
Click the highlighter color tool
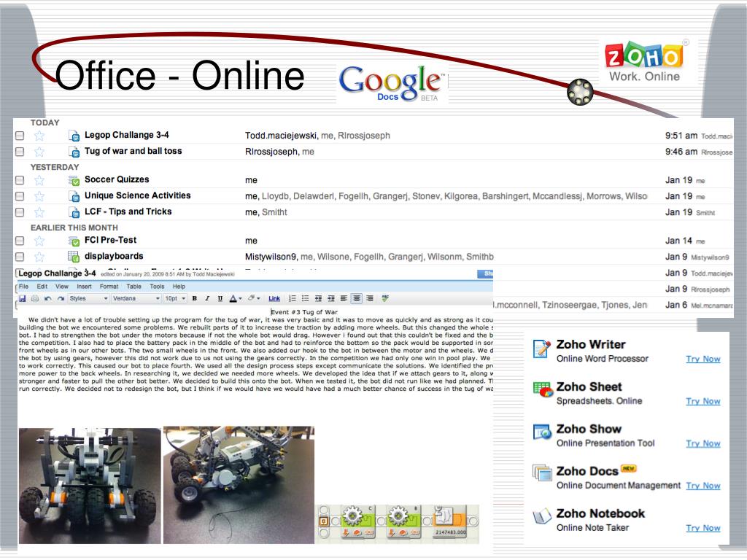click(x=251, y=298)
